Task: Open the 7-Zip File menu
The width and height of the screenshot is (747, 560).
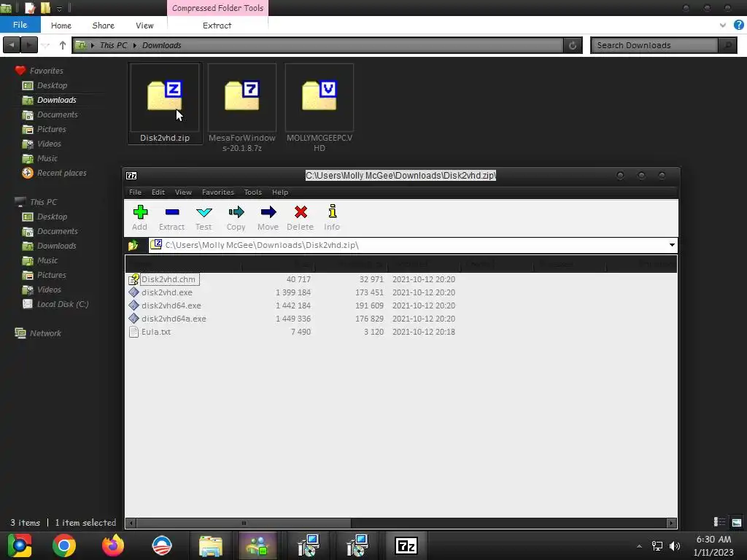Action: (135, 192)
